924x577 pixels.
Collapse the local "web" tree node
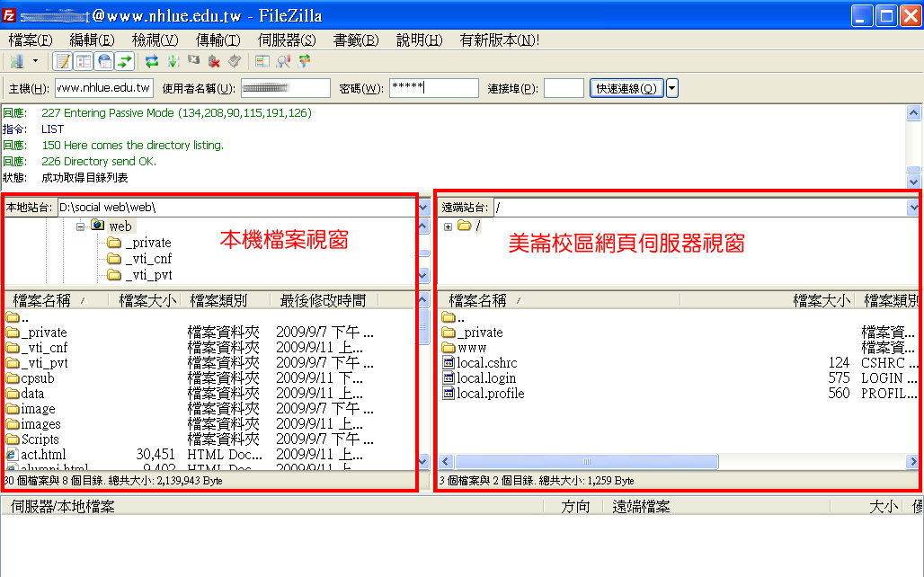point(80,226)
